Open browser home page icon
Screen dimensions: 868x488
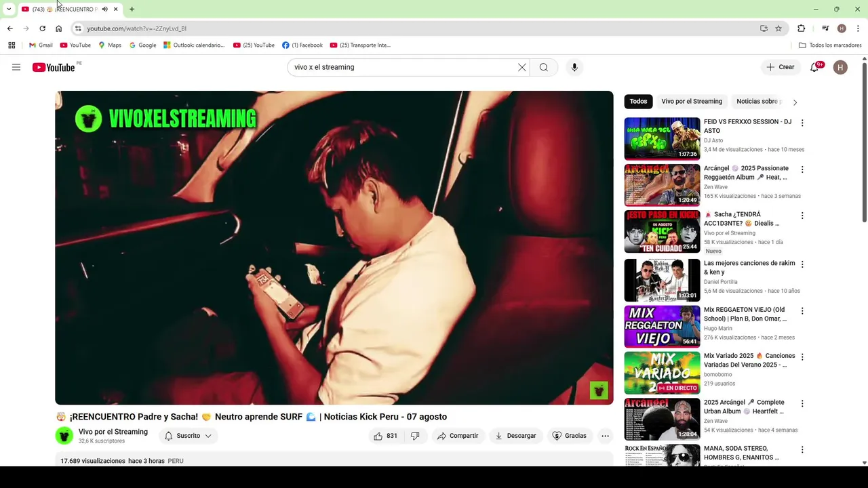click(58, 28)
